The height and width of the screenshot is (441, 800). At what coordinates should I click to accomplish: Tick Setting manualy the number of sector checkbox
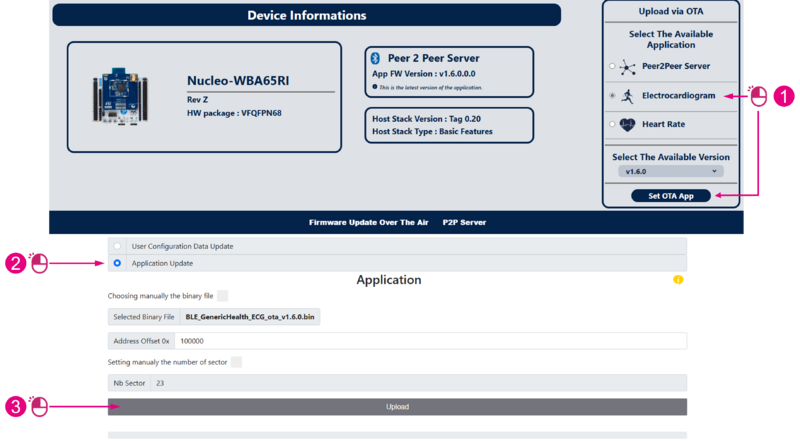tap(236, 362)
